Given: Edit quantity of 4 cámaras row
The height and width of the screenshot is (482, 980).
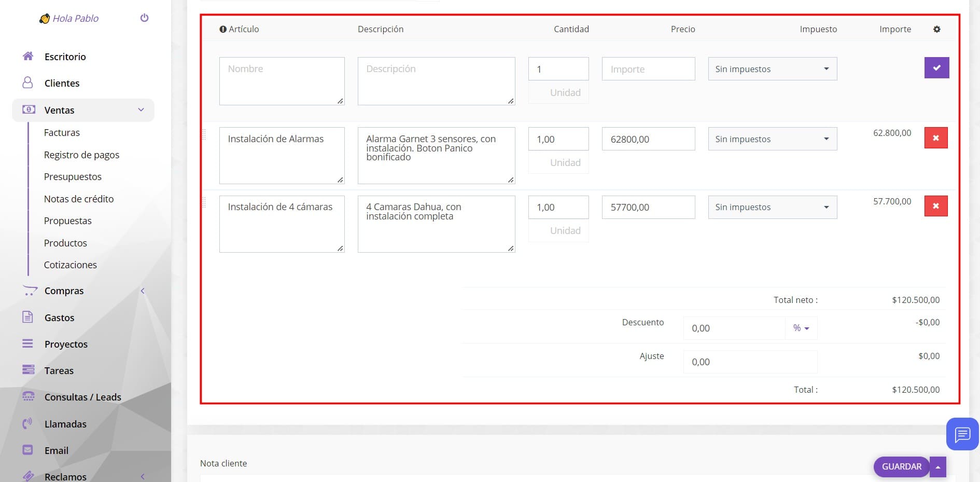Looking at the screenshot, I should (558, 206).
